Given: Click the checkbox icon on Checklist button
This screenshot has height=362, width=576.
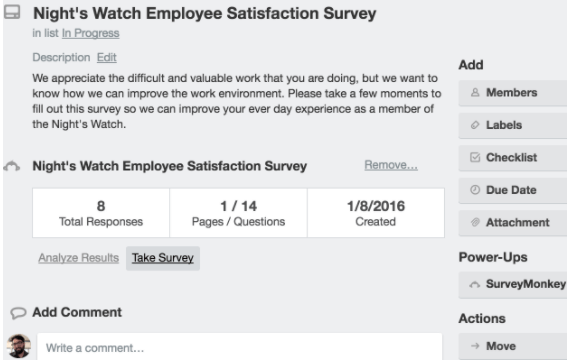Looking at the screenshot, I should (x=475, y=157).
